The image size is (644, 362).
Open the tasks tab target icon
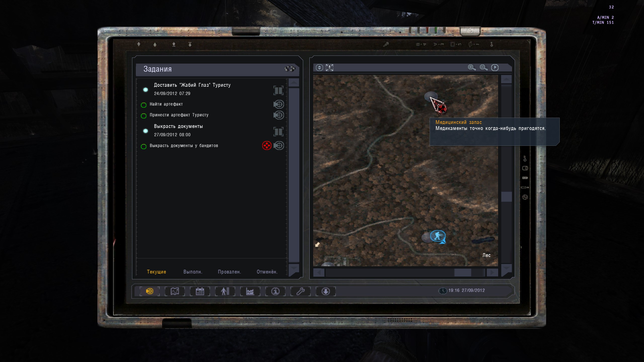tap(149, 291)
